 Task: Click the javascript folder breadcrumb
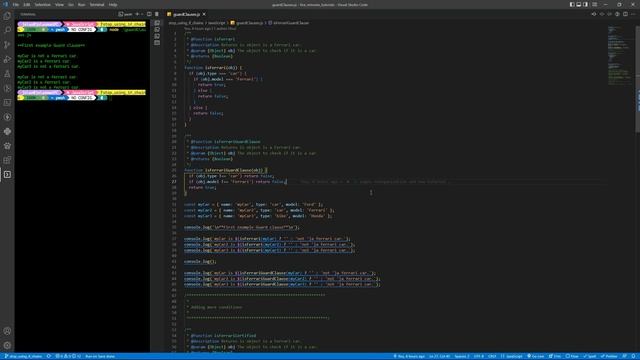click(217, 23)
